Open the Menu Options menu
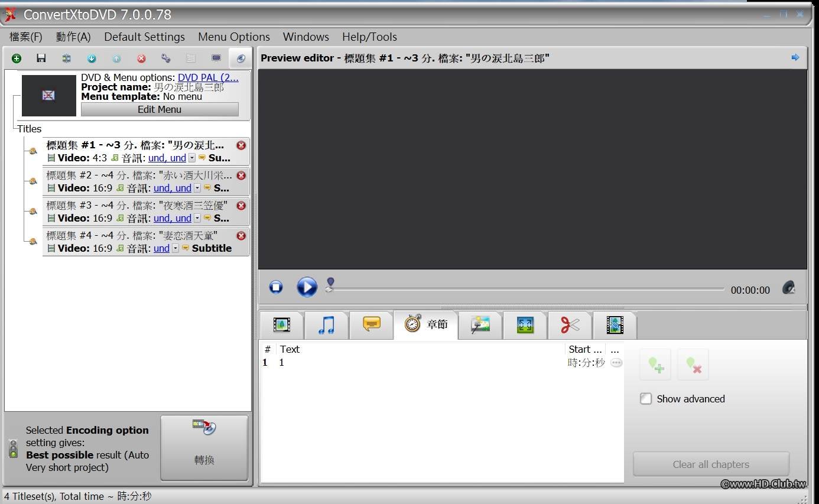This screenshot has height=504, width=819. pos(233,37)
